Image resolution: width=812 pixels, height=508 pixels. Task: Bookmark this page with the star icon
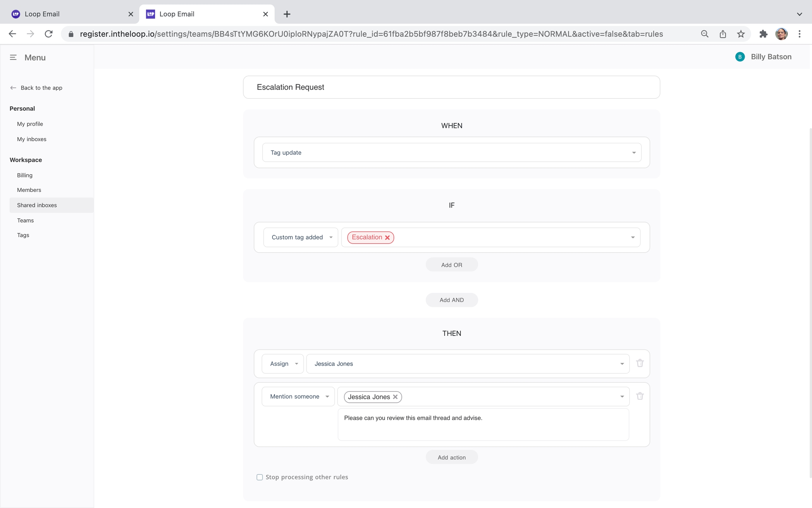pos(740,34)
